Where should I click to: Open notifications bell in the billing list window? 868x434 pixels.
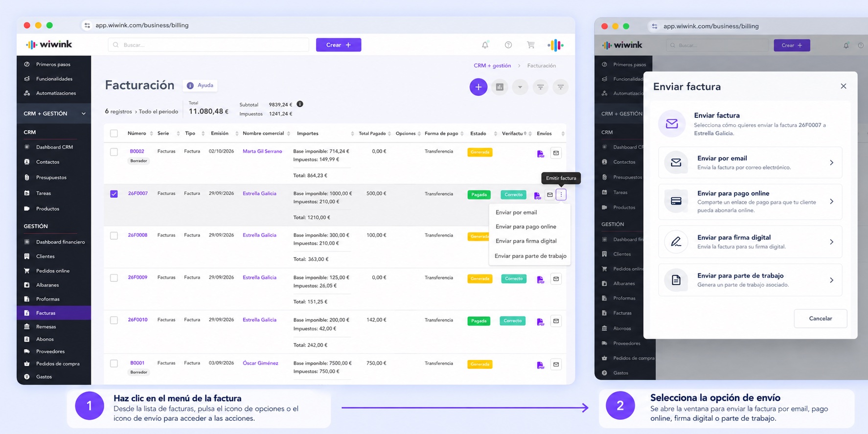(x=485, y=45)
